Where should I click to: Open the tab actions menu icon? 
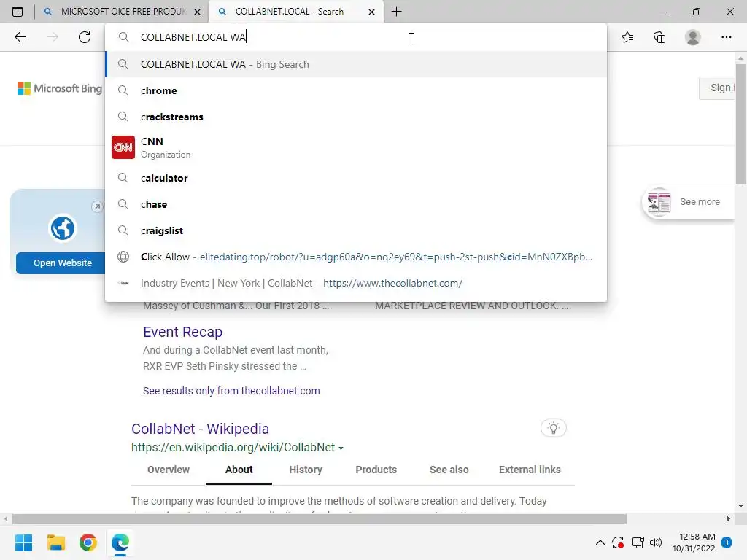pyautogui.click(x=18, y=12)
